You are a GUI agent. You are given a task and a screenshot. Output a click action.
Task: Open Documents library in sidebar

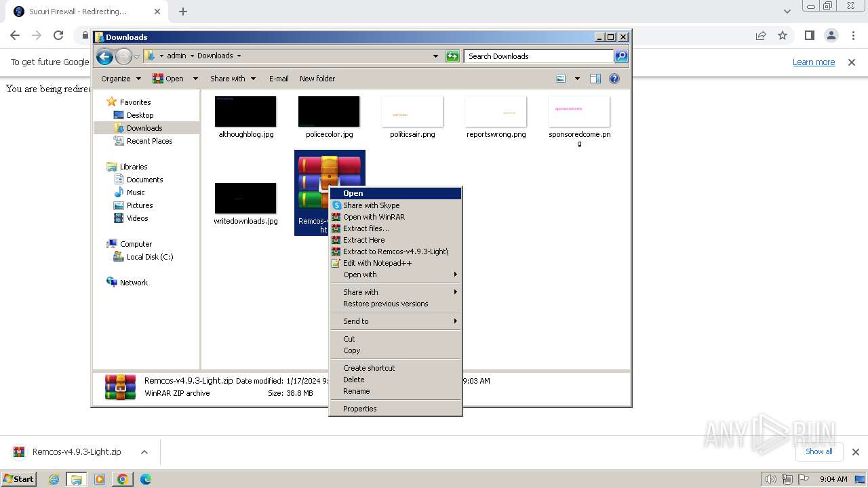(x=144, y=180)
